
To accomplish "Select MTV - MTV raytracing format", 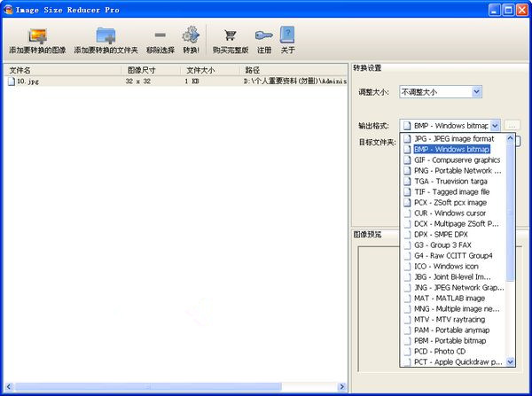I will [453, 320].
